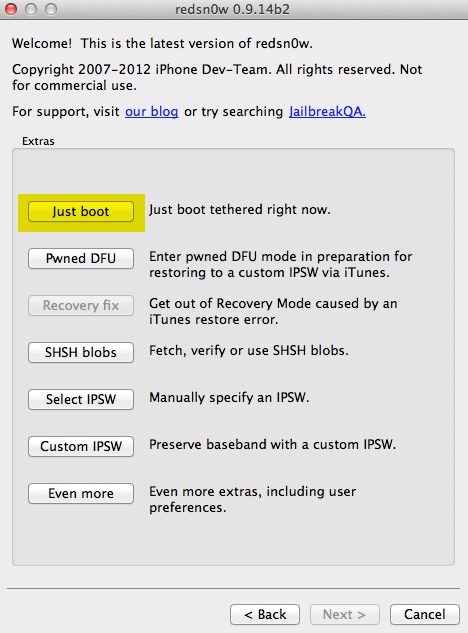Cancel the redsn0w wizard
This screenshot has height=633, width=468.
click(425, 614)
